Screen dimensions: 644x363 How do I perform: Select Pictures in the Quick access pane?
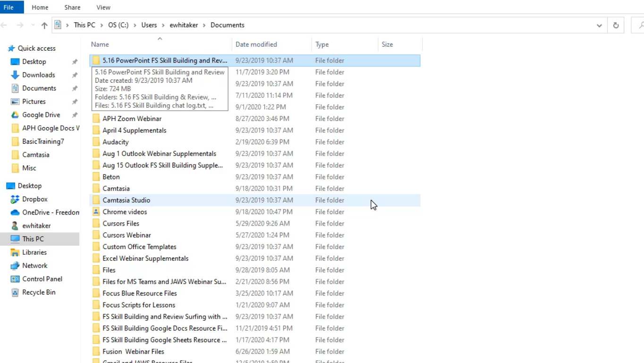pos(34,101)
